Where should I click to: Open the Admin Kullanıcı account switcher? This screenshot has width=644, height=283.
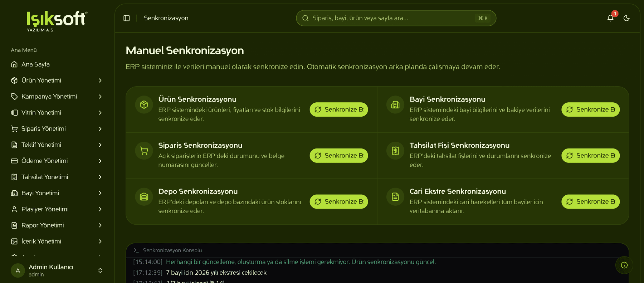[57, 270]
